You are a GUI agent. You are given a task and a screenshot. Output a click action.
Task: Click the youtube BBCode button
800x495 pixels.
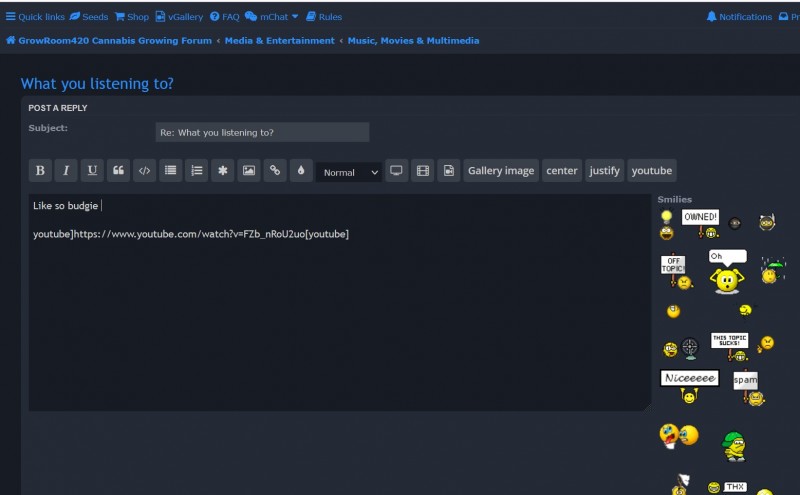point(651,171)
